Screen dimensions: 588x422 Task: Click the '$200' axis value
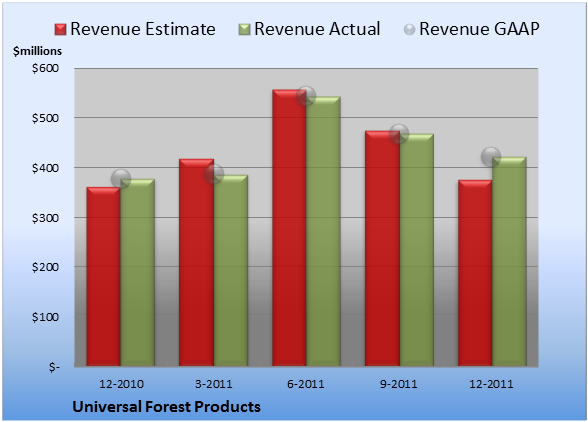point(45,267)
